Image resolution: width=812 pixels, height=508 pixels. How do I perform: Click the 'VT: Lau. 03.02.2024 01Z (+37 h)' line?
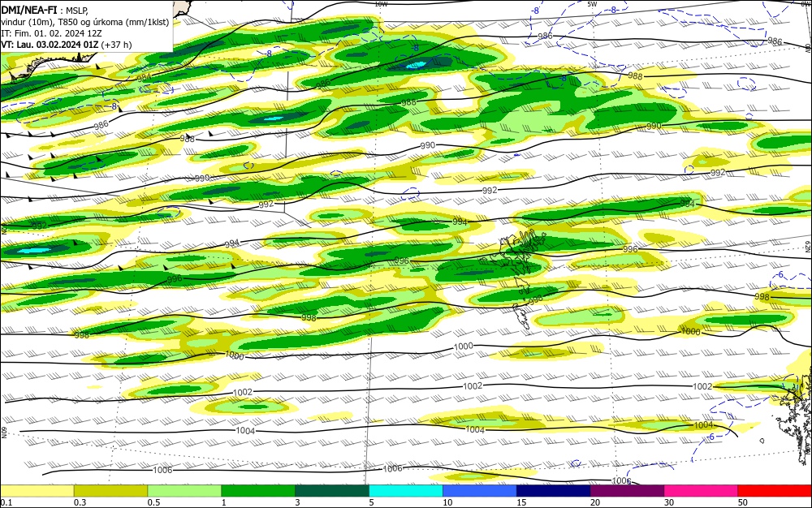pyautogui.click(x=67, y=45)
